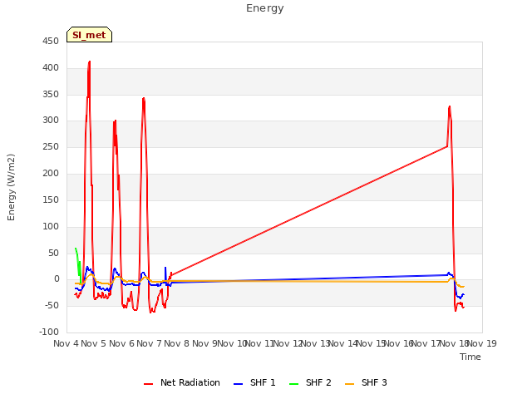Click the 'Nov 8' x-axis tick label
The height and width of the screenshot is (399, 532).
177,343
